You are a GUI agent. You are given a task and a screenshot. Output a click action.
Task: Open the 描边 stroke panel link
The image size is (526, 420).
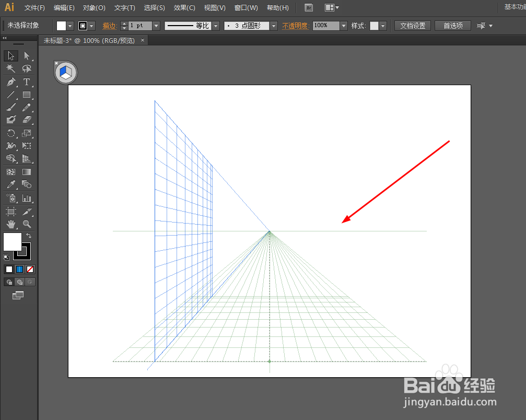110,26
